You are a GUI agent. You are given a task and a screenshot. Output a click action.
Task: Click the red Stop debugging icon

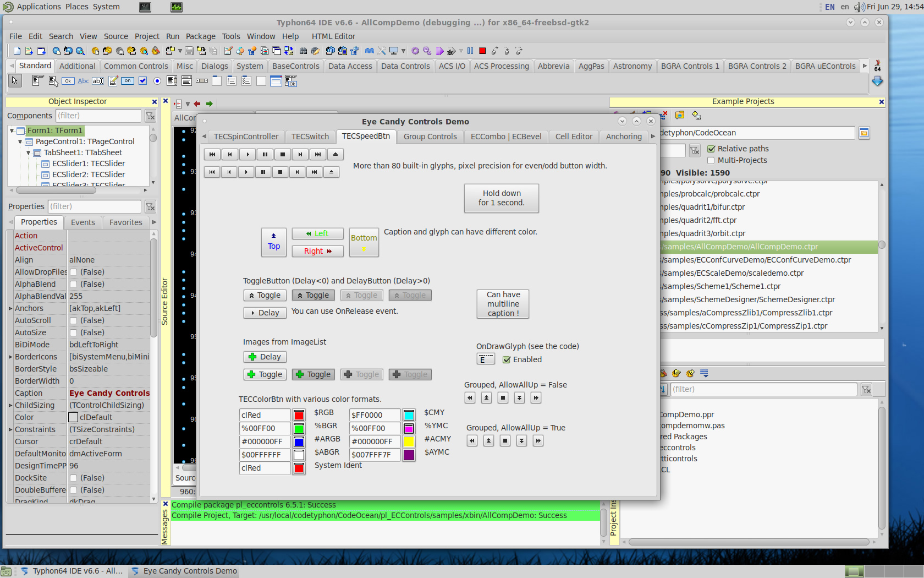[482, 51]
